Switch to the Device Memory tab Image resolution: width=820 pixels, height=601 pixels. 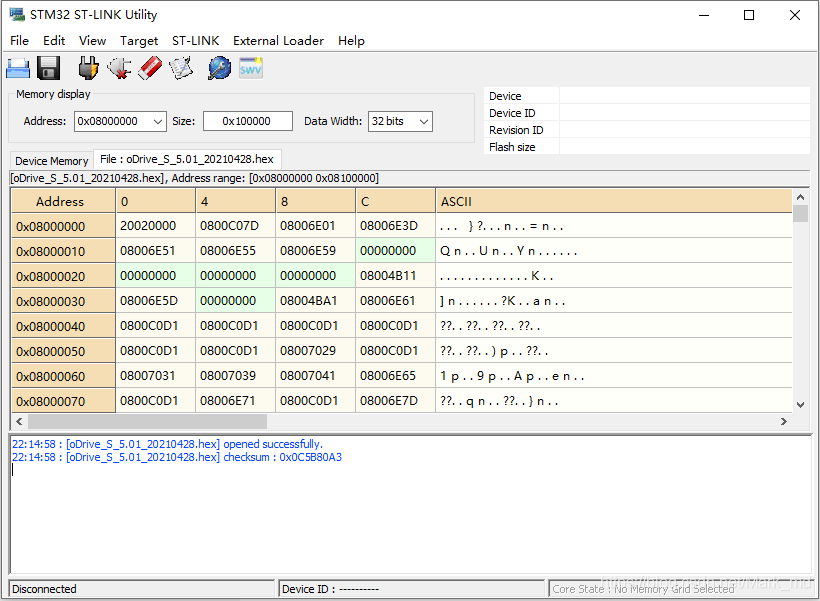click(x=52, y=161)
